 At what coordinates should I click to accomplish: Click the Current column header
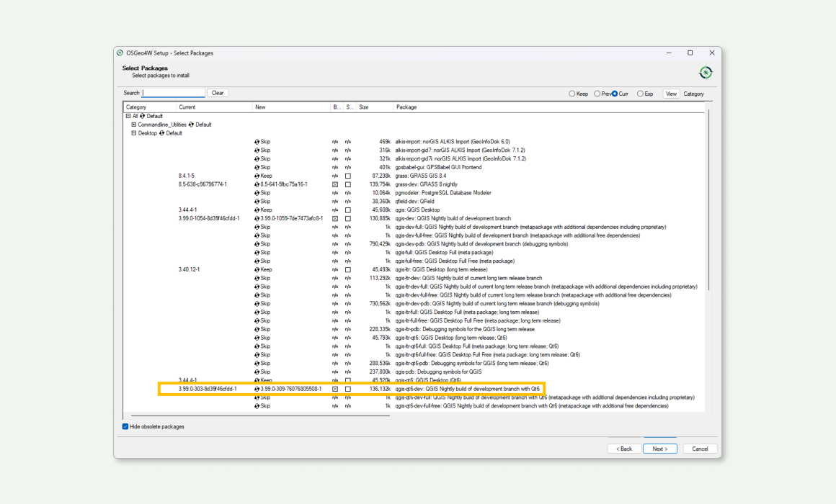[x=187, y=107]
